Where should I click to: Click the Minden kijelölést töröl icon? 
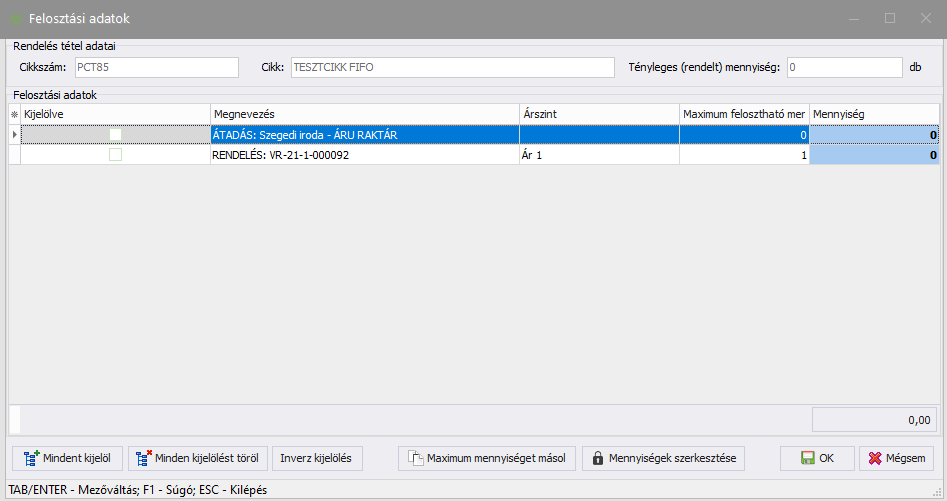[x=143, y=459]
